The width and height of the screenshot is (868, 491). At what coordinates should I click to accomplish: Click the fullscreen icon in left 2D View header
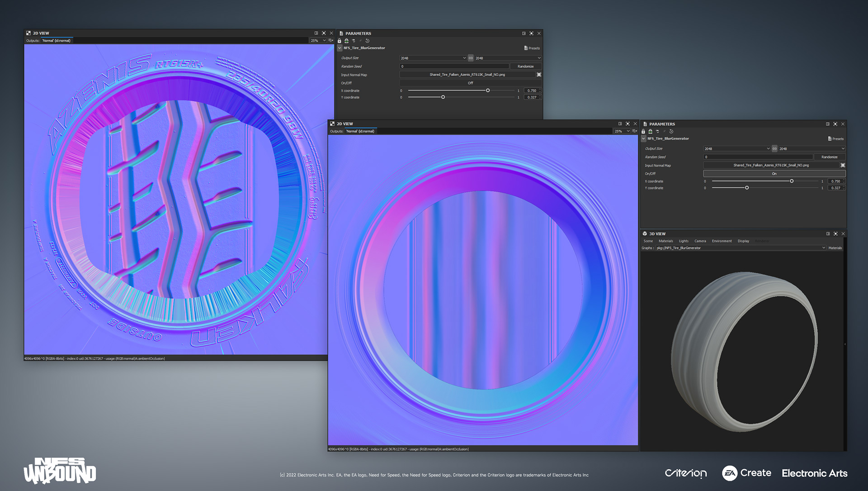tap(324, 33)
